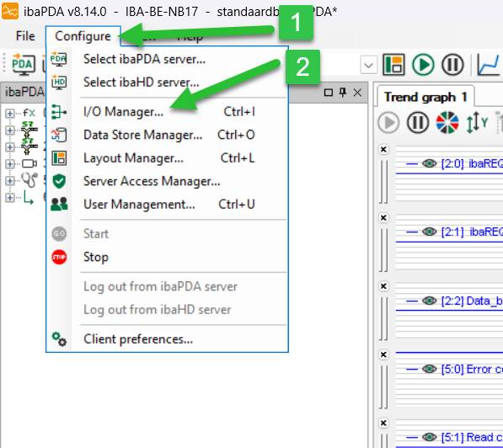Screen dimensions: 503x448
Task: Toggle eye visibility for signal [2:0] ibaREG
Action: 429,163
